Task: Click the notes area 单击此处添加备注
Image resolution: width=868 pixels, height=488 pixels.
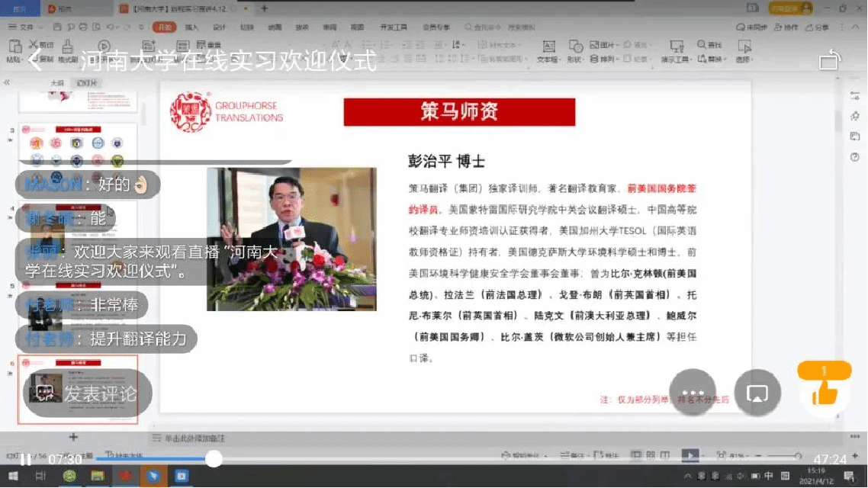Action: click(194, 438)
